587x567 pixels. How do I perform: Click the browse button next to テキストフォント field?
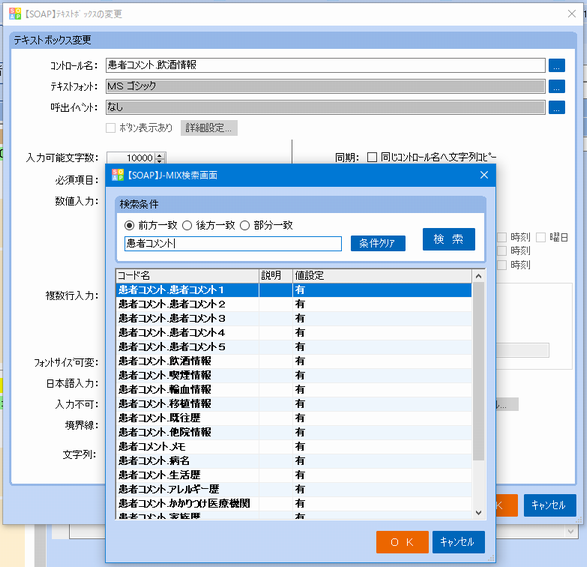click(557, 86)
